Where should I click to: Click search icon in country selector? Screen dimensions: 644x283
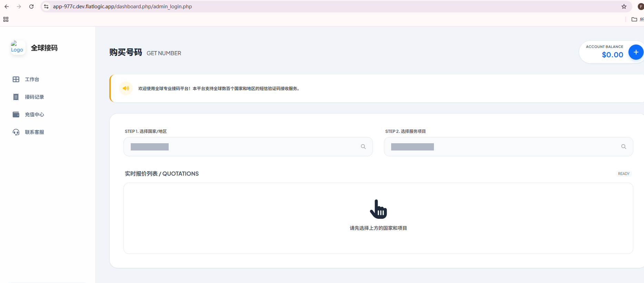click(x=363, y=147)
